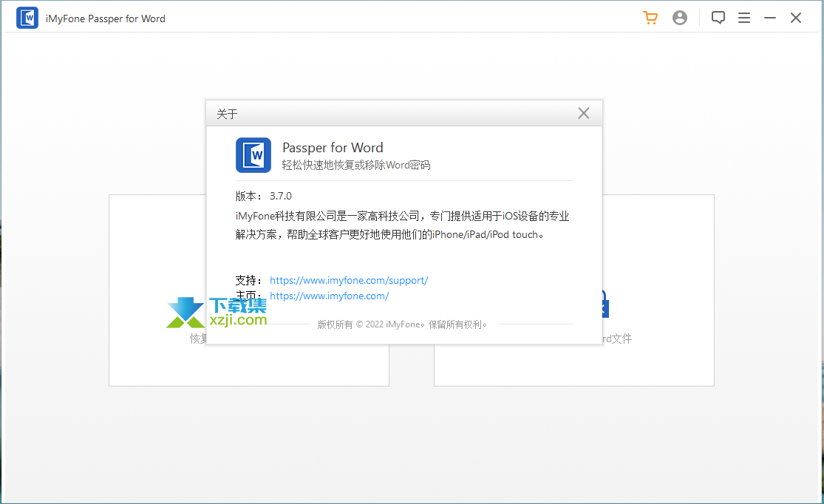Click the 版权所有 © 2022 iMyFone copyright text
Viewport: 824px width, 504px height.
pos(403,324)
